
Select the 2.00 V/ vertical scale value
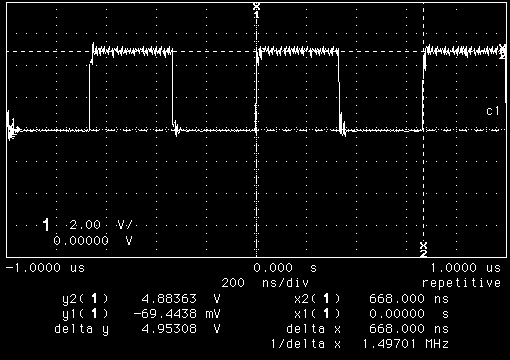pyautogui.click(x=101, y=225)
